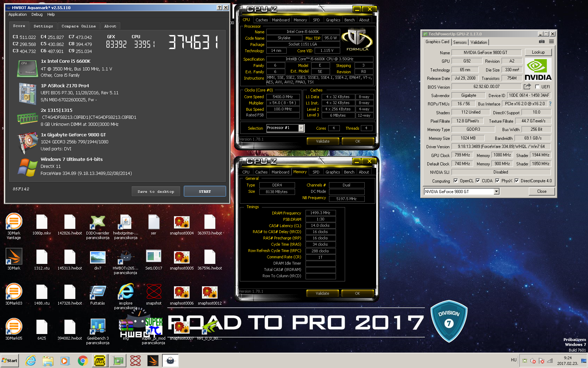Viewport: 588px width, 368px height.
Task: Expand the Processor #1 selection dropdown
Action: tap(301, 128)
